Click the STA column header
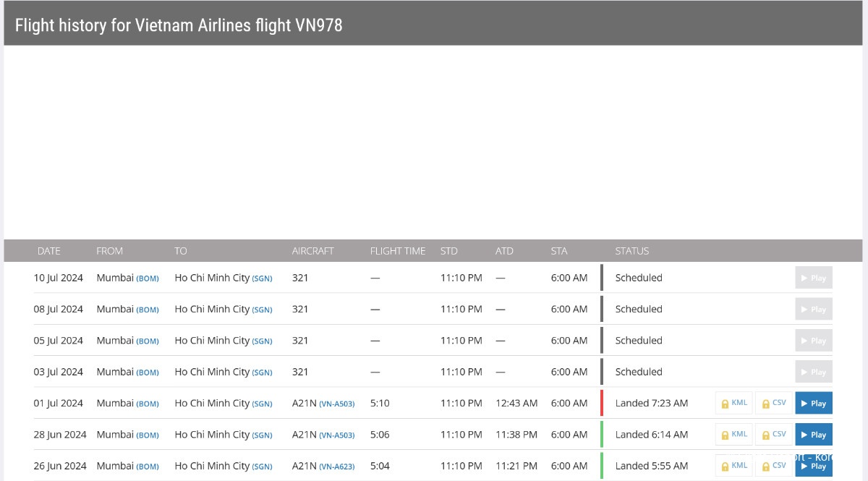Viewport: 868px width, 481px height. 559,251
